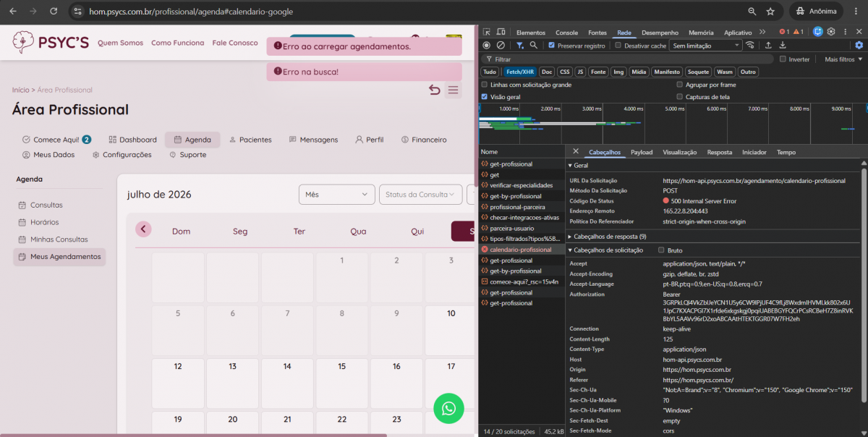Open the Resposta tab

tap(720, 152)
